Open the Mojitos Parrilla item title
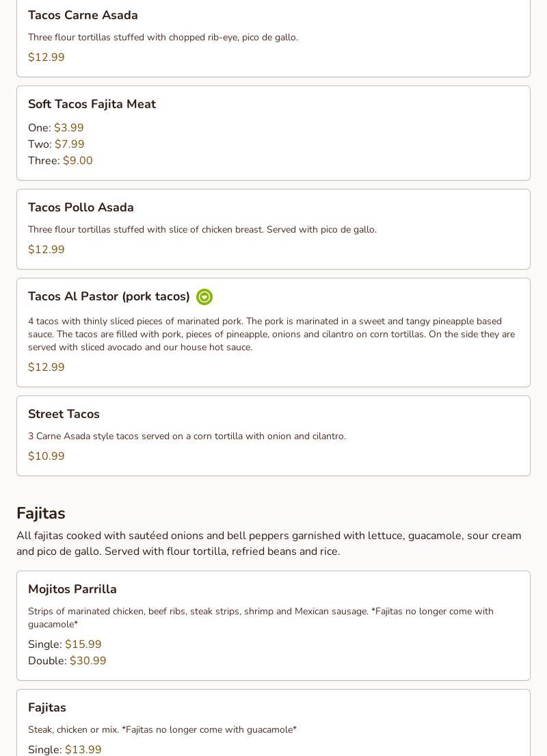Viewport: 547px width, 756px height. pos(72,589)
